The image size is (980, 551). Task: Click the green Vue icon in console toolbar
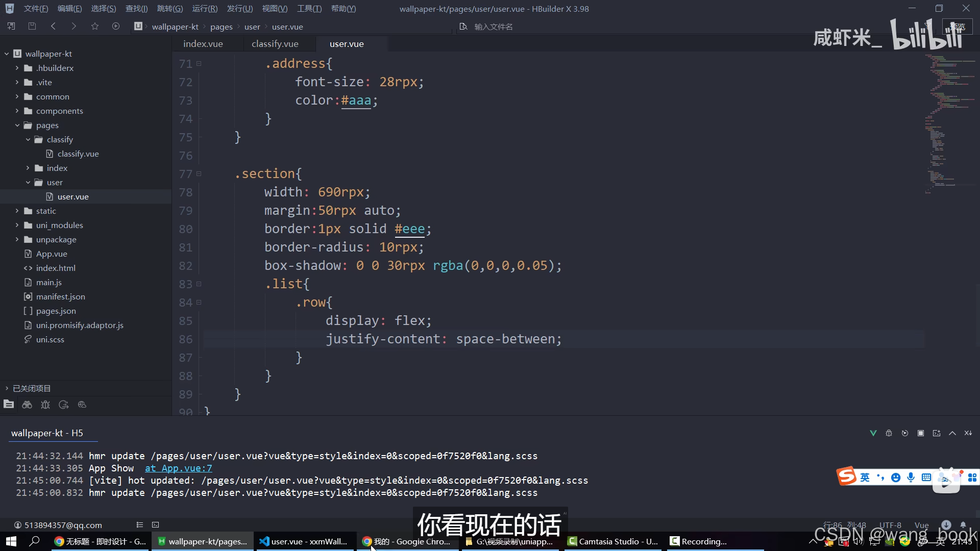873,433
